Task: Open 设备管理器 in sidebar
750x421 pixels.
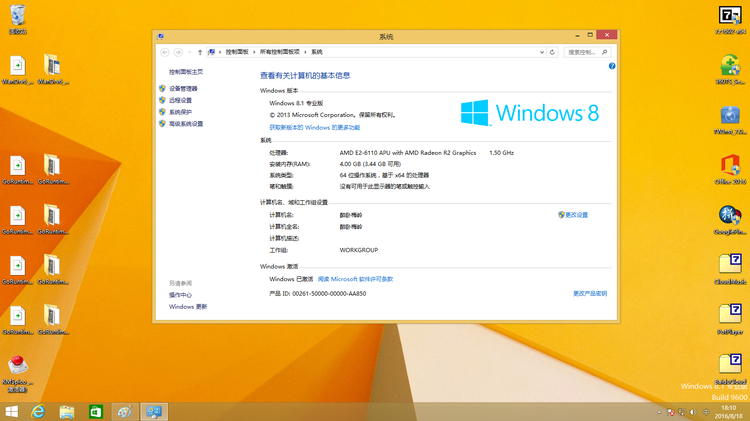Action: tap(183, 89)
